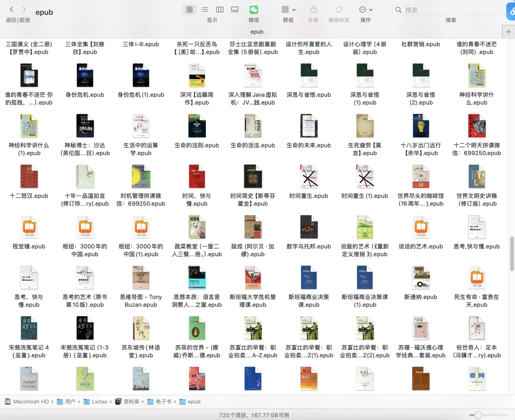Select 深思与省悟.epub file icon
Viewport: 515px width, 420px height.
point(309,75)
